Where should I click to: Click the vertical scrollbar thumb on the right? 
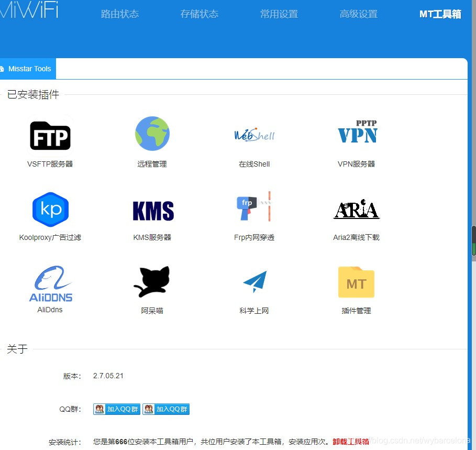click(473, 242)
